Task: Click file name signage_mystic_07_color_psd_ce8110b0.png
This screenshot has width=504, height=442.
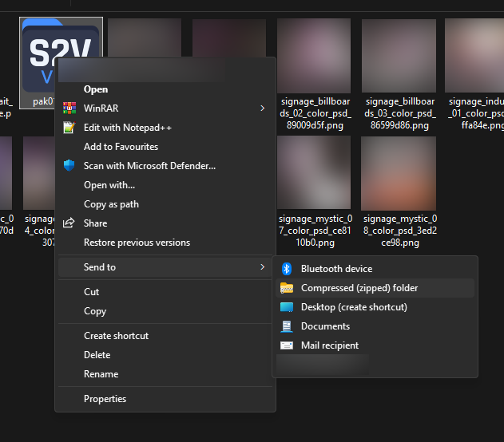Action: click(x=315, y=231)
